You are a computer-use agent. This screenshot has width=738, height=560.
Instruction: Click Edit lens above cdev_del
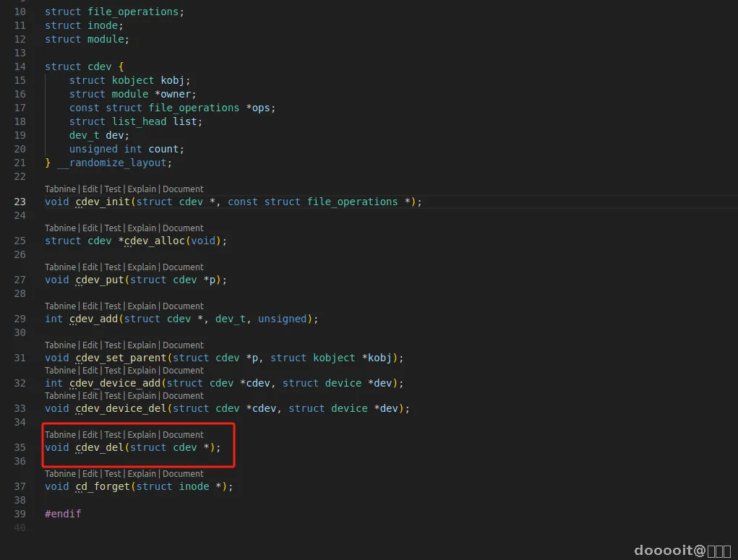click(90, 434)
